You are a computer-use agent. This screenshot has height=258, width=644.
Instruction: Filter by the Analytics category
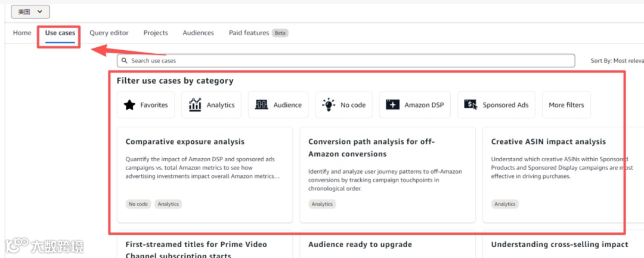click(212, 105)
